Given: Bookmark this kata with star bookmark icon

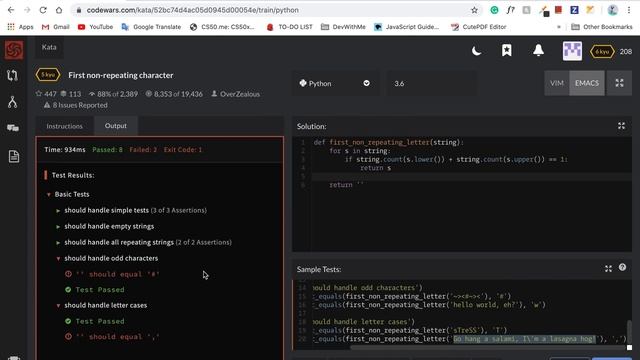Looking at the screenshot, I should 507,51.
